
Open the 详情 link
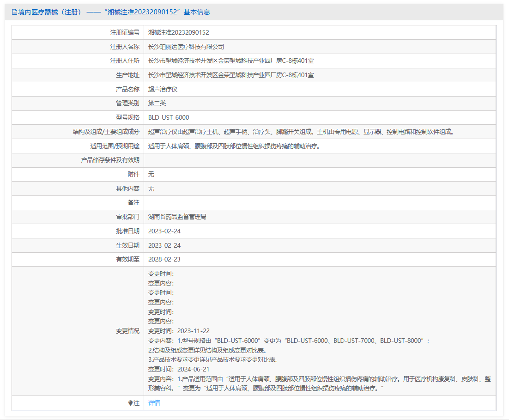[x=154, y=403]
